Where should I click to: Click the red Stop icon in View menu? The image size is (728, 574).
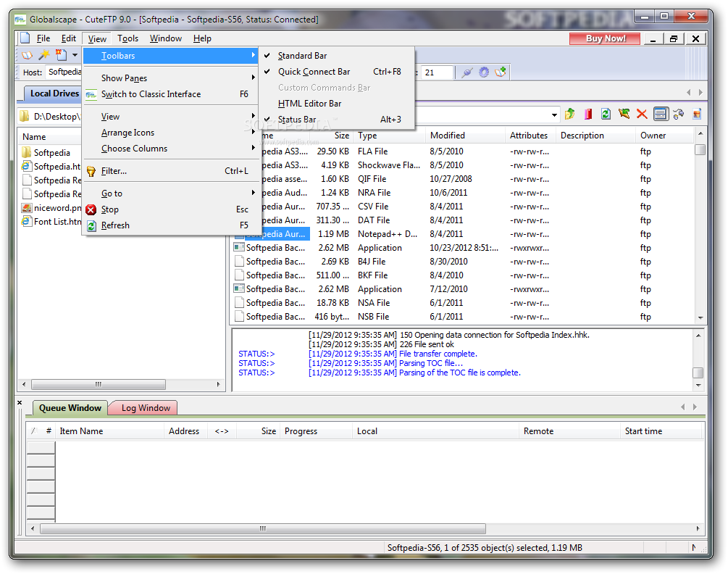pos(91,209)
